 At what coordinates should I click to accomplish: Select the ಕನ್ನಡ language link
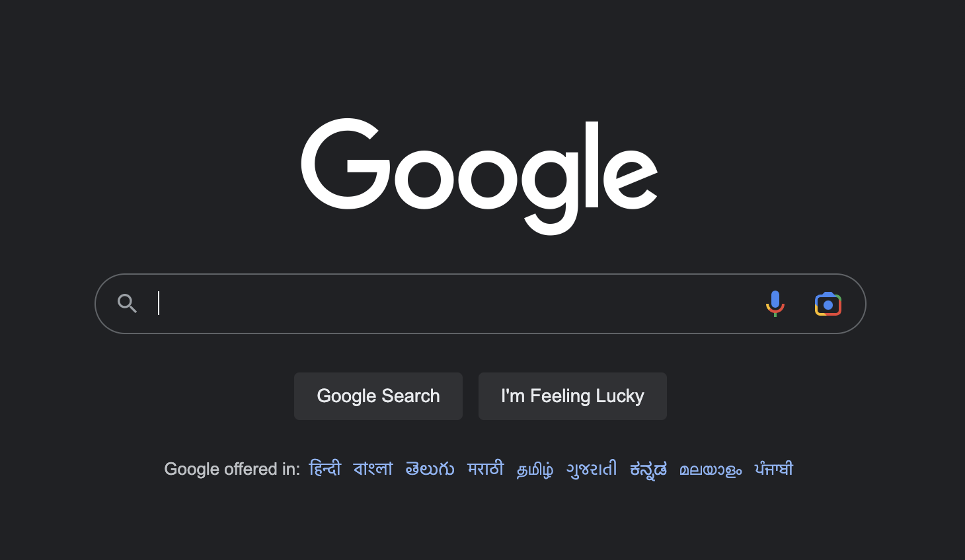[648, 468]
